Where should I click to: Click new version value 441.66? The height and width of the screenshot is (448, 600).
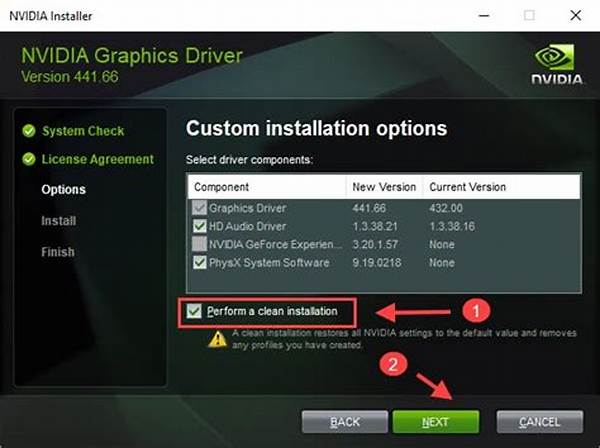[x=369, y=208]
